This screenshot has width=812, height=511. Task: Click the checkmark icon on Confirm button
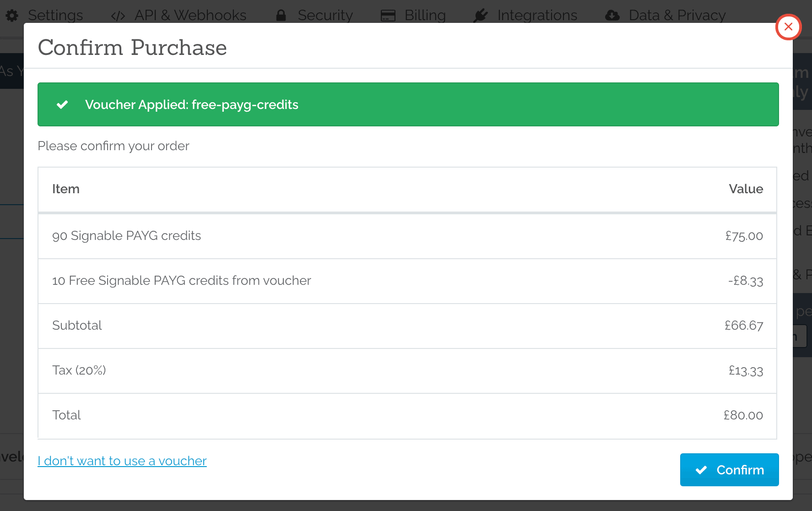pos(701,470)
